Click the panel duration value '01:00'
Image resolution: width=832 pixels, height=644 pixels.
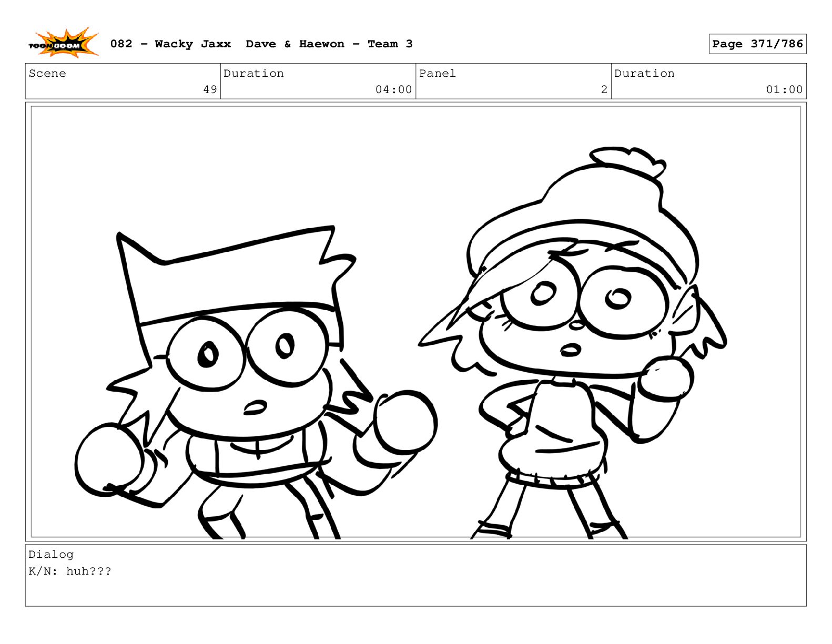(784, 89)
